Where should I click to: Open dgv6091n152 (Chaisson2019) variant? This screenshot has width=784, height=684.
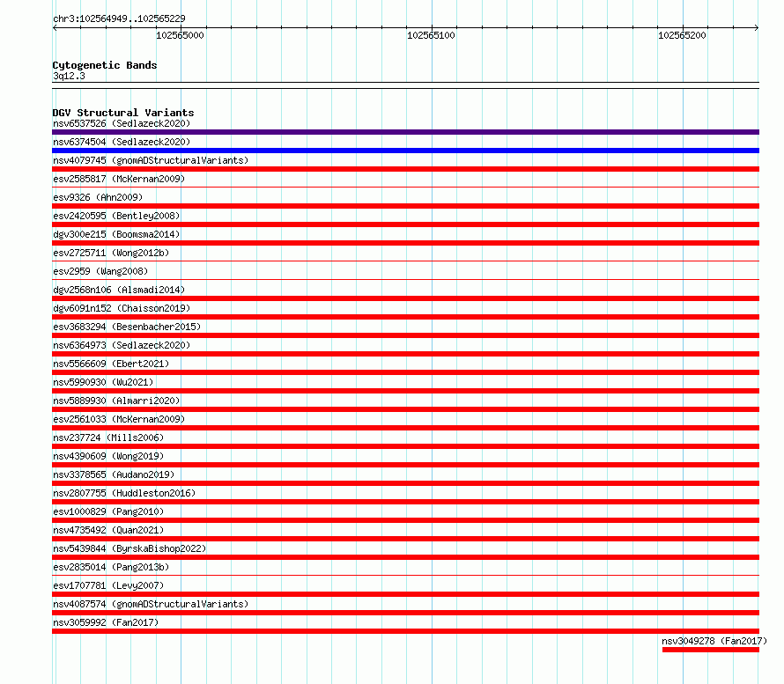[122, 308]
